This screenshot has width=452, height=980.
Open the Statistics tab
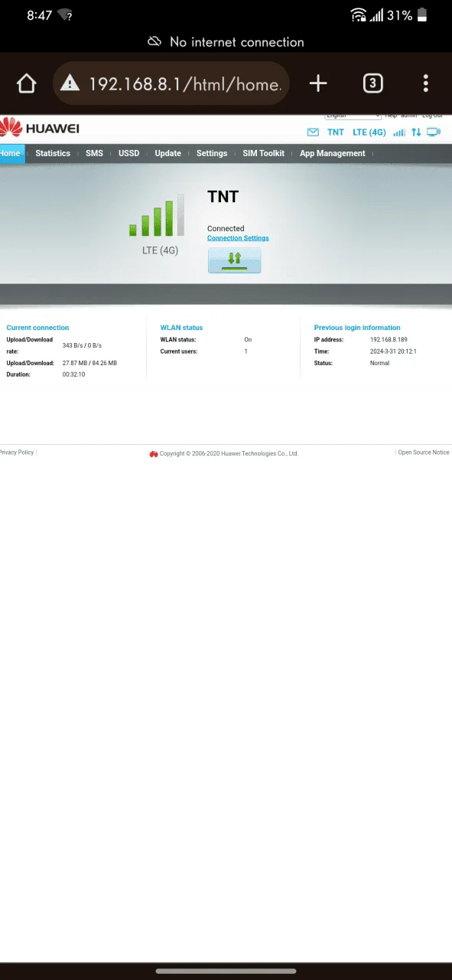click(x=53, y=153)
